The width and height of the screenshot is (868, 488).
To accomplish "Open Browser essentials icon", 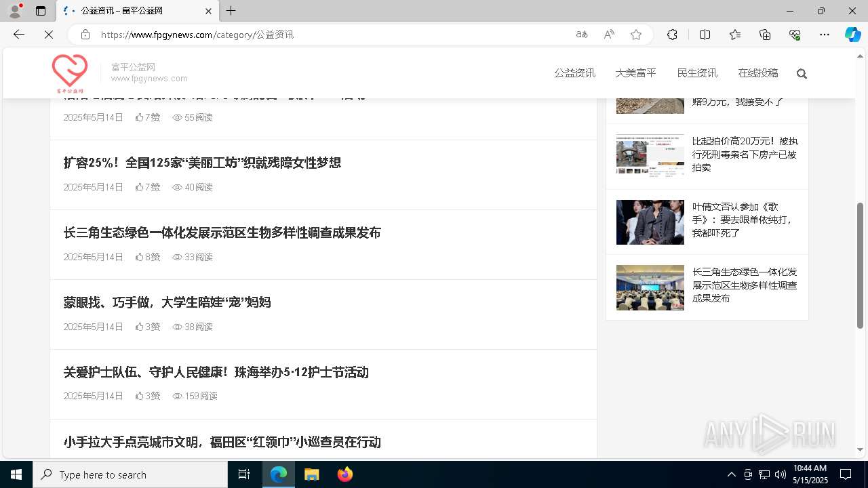I will [795, 35].
